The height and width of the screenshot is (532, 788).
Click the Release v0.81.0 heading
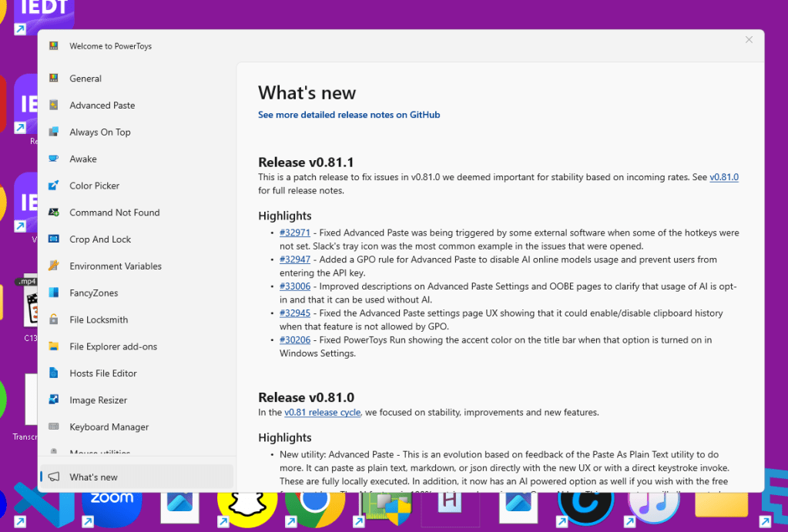pos(306,397)
